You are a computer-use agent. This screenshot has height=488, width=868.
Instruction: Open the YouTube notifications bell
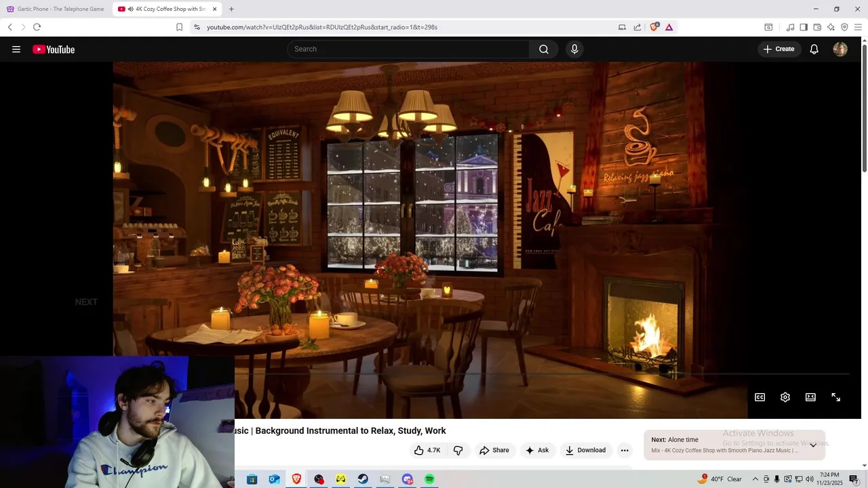(x=814, y=49)
